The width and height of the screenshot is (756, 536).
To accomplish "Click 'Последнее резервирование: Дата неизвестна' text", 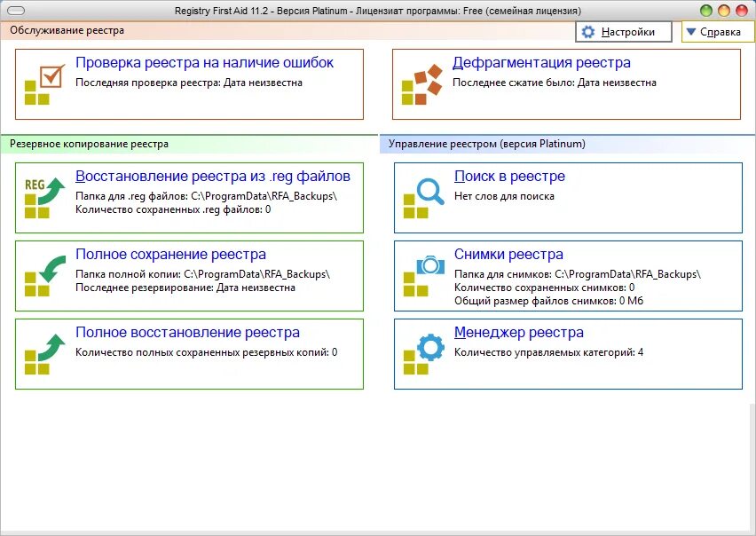I will tap(185, 288).
